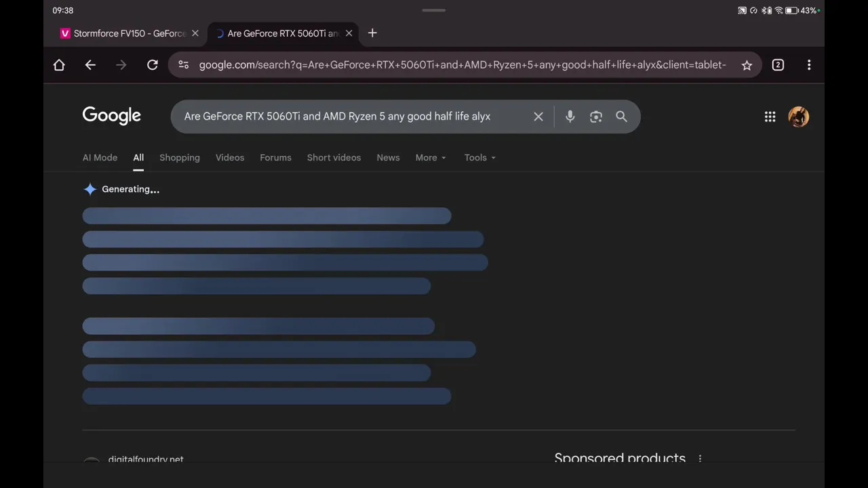Viewport: 868px width, 488px height.
Task: Tap the cast icon in status bar
Action: click(742, 10)
